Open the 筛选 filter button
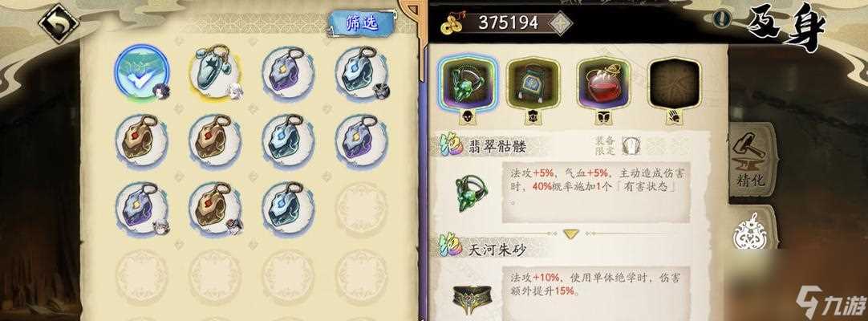Viewport: 868px width, 321px height. (x=362, y=22)
